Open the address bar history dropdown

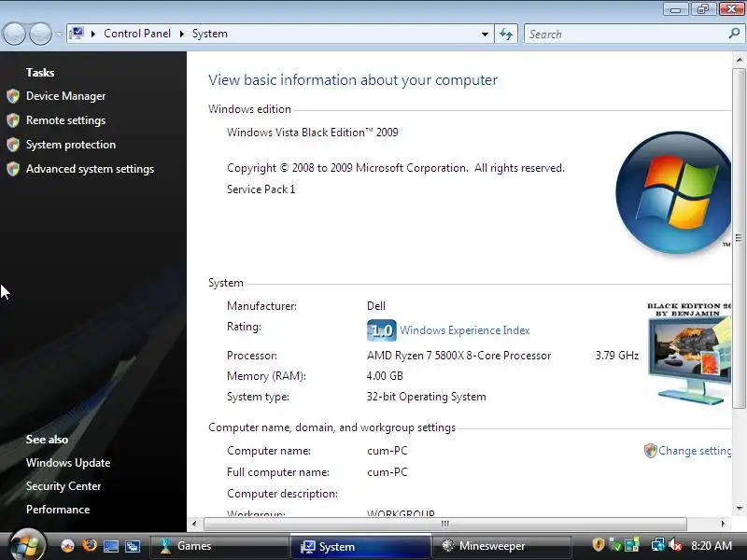pyautogui.click(x=485, y=35)
